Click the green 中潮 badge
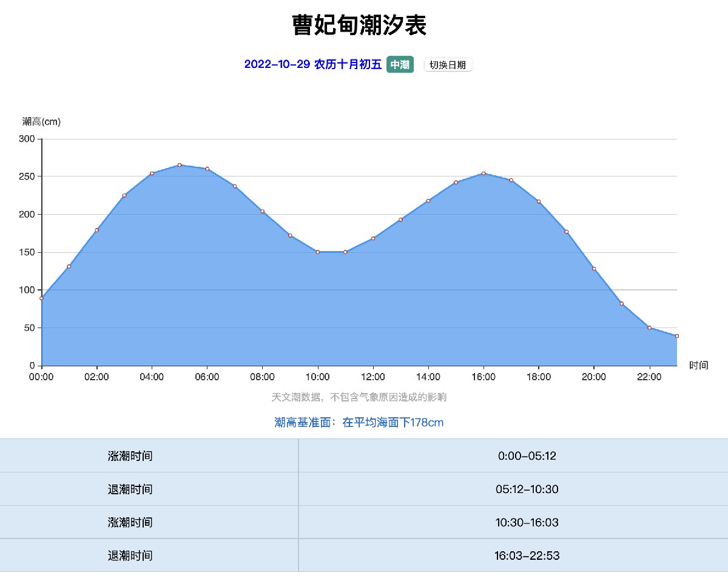728x581 pixels. point(400,65)
